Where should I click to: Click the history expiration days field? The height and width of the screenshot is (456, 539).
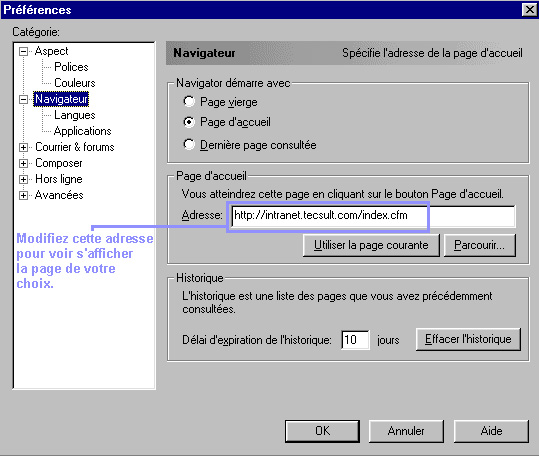(355, 340)
